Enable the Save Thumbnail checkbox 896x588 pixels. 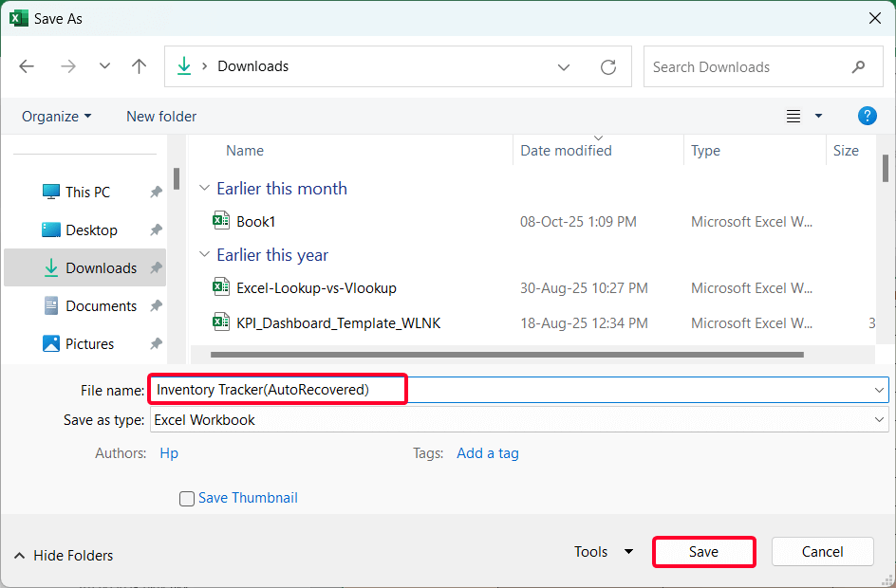click(x=187, y=498)
